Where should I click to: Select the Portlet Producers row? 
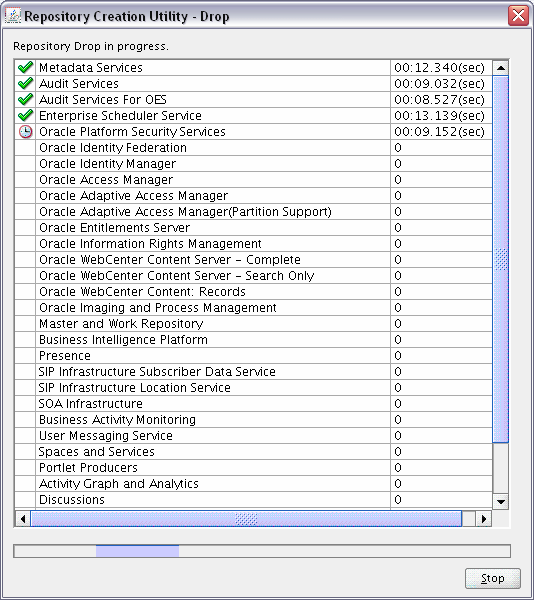click(253, 468)
